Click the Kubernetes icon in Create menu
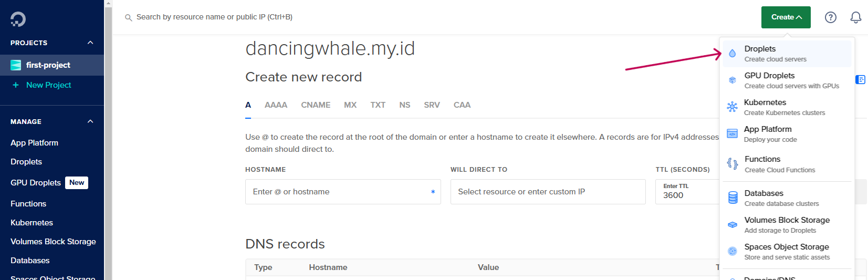The image size is (868, 280). point(732,107)
